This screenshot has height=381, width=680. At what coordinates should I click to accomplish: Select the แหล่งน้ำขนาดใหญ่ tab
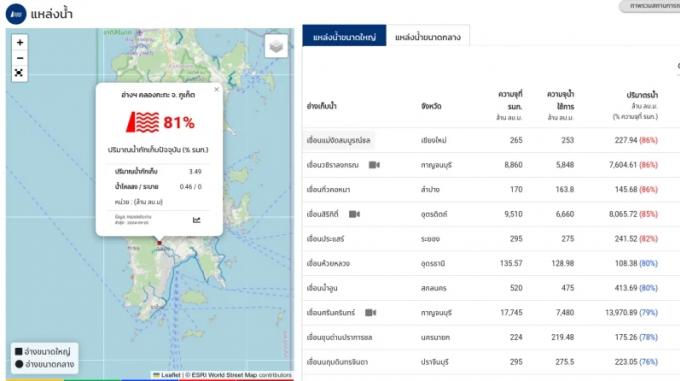[x=344, y=36]
